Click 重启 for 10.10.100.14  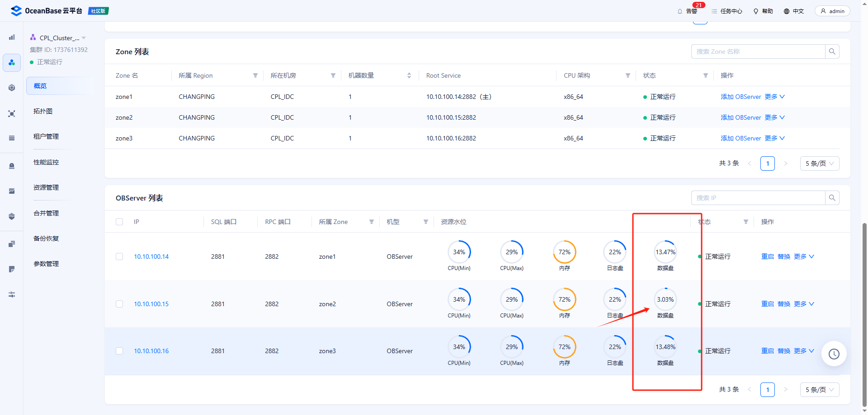tap(768, 256)
